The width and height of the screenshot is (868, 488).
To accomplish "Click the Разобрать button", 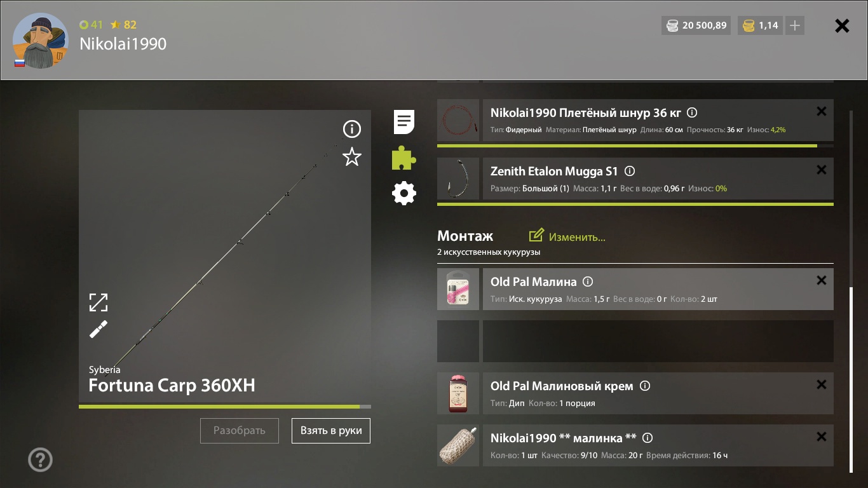I will click(x=240, y=431).
